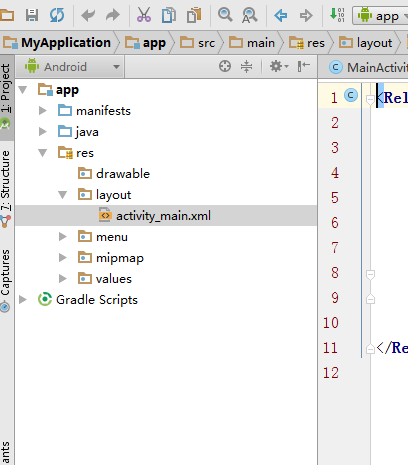
Task: Switch to the MainActivity editor tab
Action: click(368, 68)
